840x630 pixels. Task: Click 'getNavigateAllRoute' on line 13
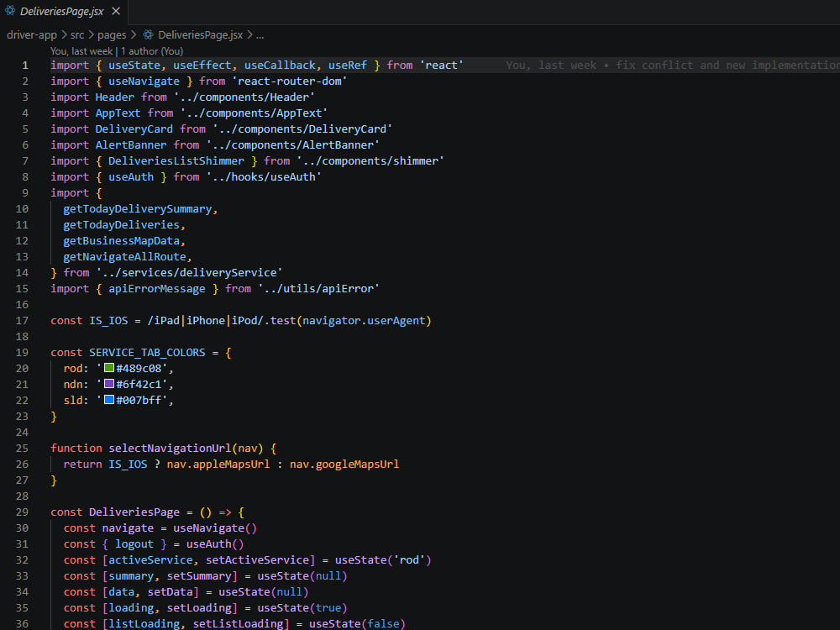[x=124, y=257]
